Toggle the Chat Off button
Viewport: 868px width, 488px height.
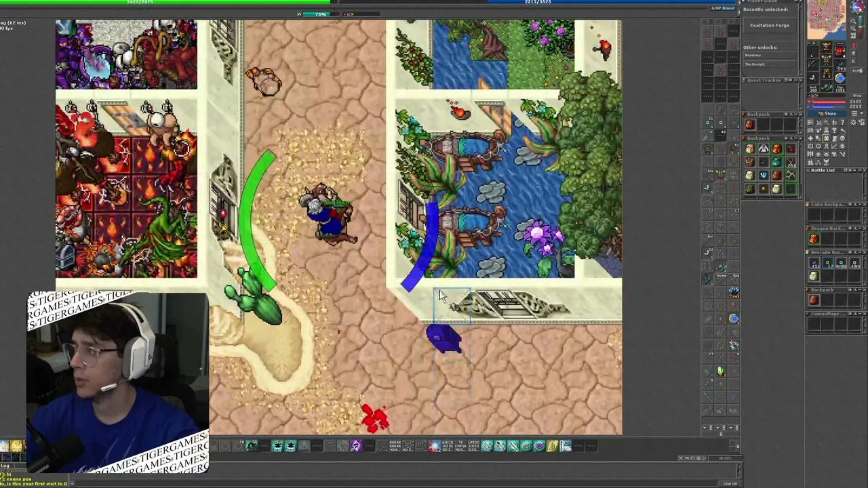click(730, 483)
